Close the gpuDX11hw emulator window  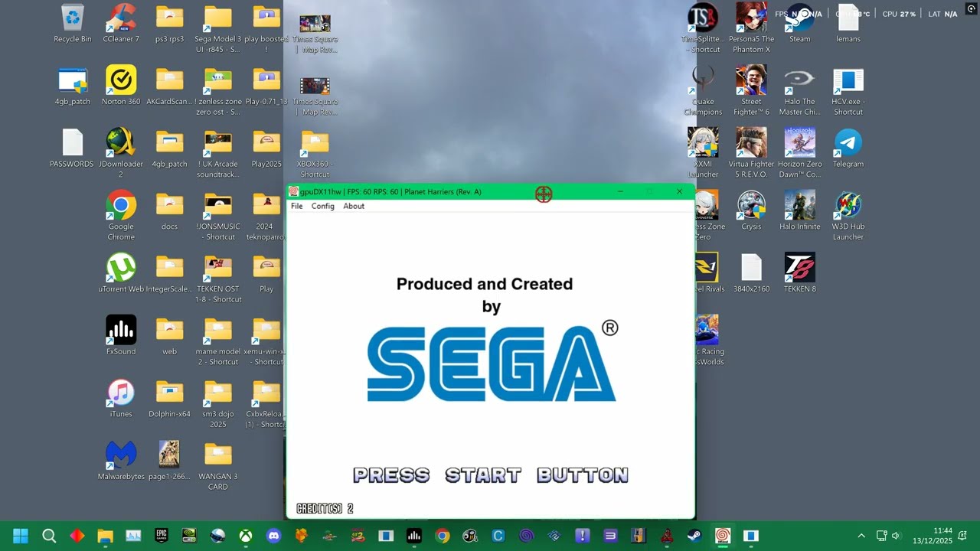(679, 191)
